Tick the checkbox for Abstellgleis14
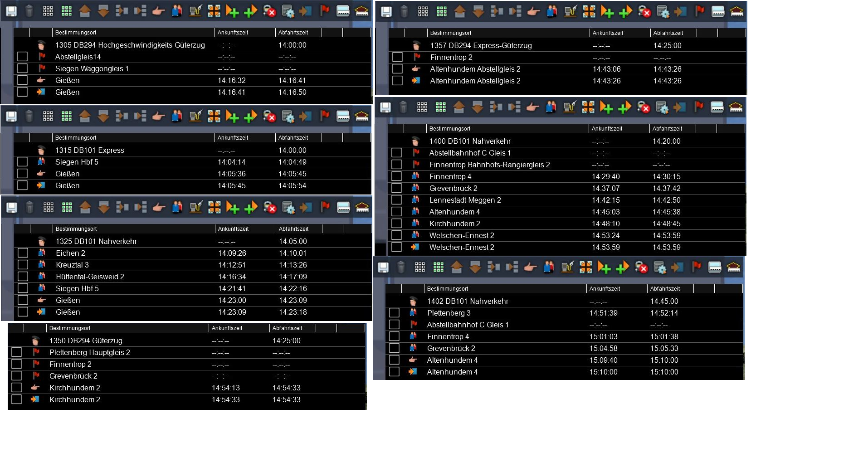868x467 pixels. (22, 57)
